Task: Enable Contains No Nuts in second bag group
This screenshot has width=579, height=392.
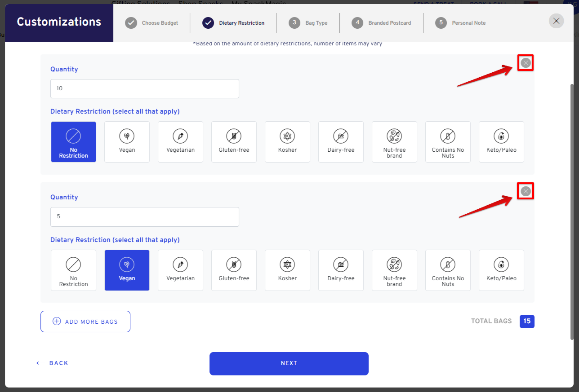Action: click(448, 270)
